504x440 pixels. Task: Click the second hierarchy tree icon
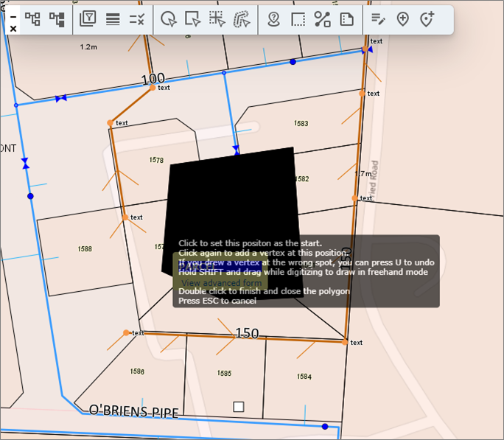coord(57,20)
